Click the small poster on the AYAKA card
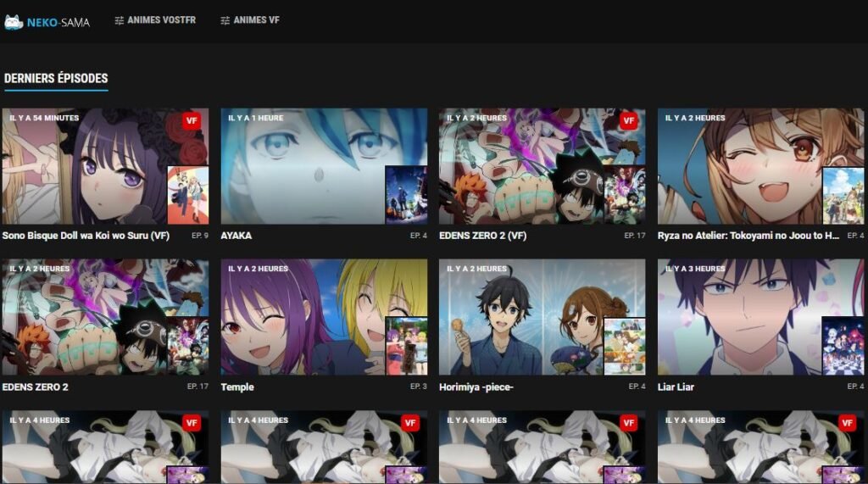 [406, 195]
